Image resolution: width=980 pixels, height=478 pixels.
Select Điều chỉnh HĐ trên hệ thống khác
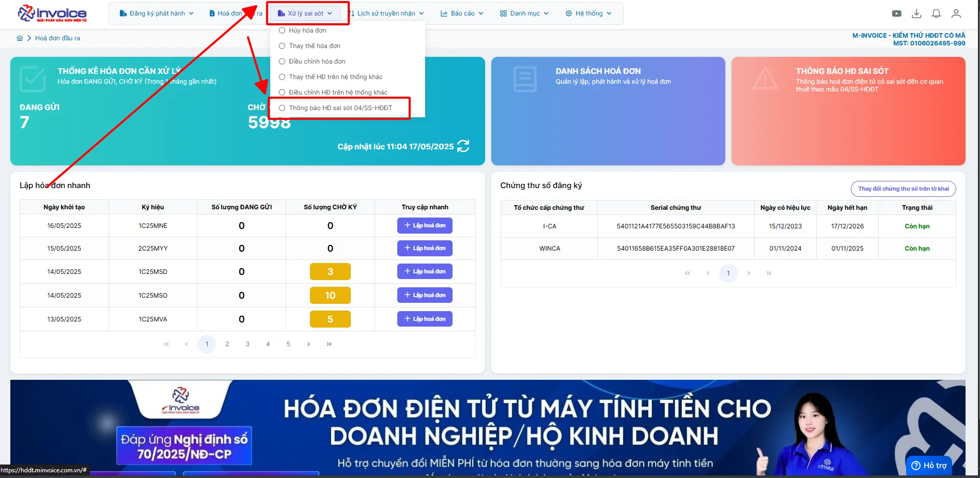[x=333, y=92]
